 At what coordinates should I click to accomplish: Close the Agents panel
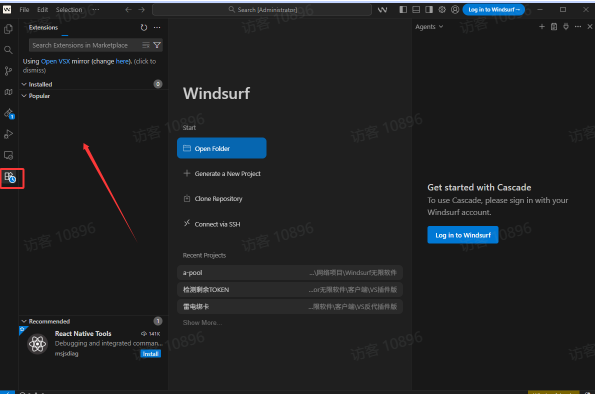click(590, 27)
